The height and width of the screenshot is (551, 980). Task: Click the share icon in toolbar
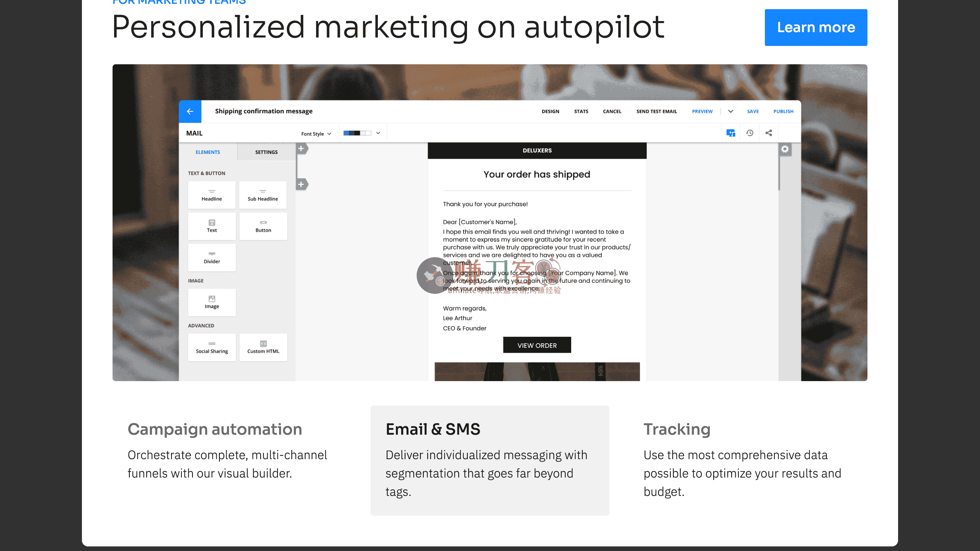click(768, 133)
